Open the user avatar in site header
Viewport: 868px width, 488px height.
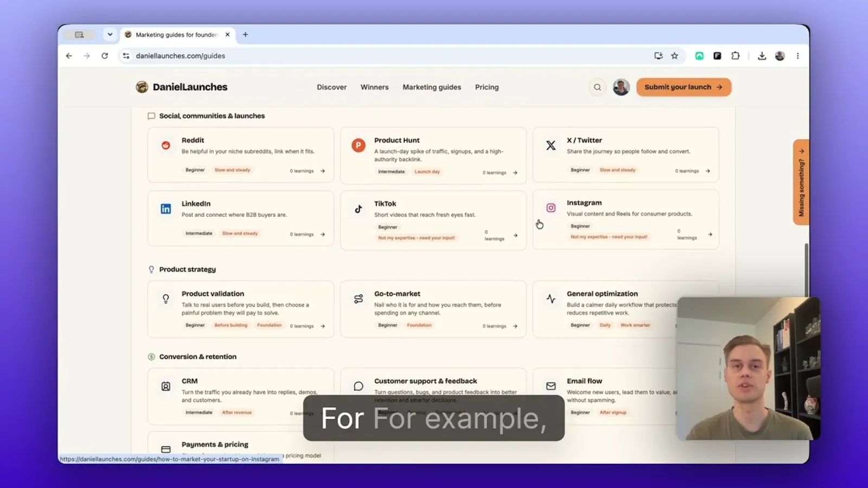click(x=621, y=87)
